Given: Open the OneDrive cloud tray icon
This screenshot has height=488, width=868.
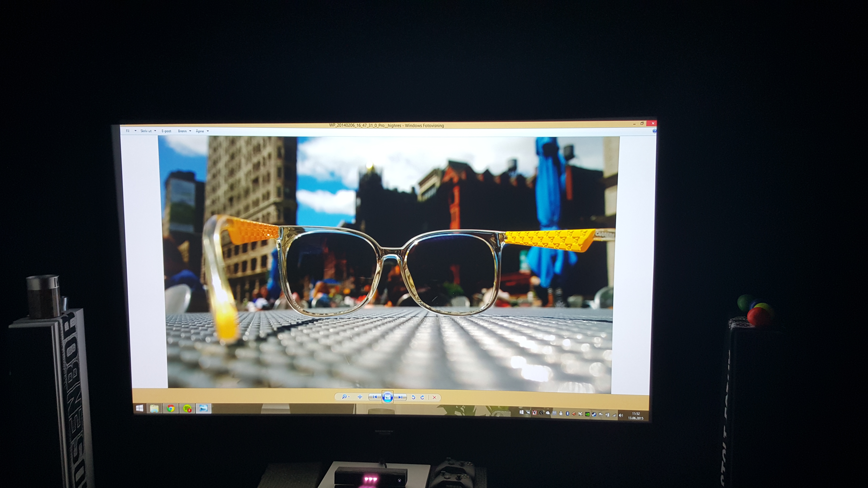Looking at the screenshot, I should click(x=548, y=413).
